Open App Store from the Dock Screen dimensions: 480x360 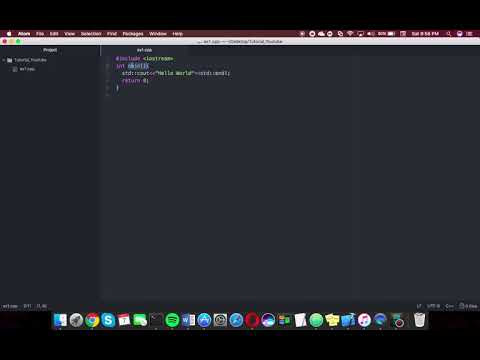click(x=204, y=320)
